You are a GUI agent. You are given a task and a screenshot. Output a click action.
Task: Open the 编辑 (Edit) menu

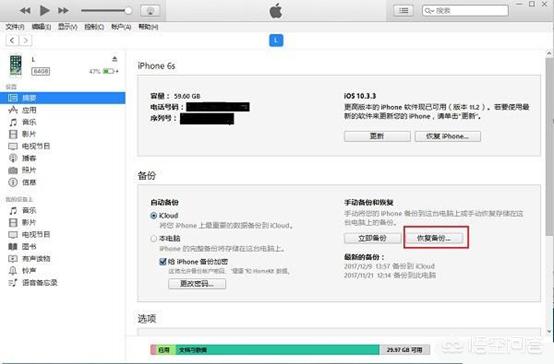click(41, 27)
